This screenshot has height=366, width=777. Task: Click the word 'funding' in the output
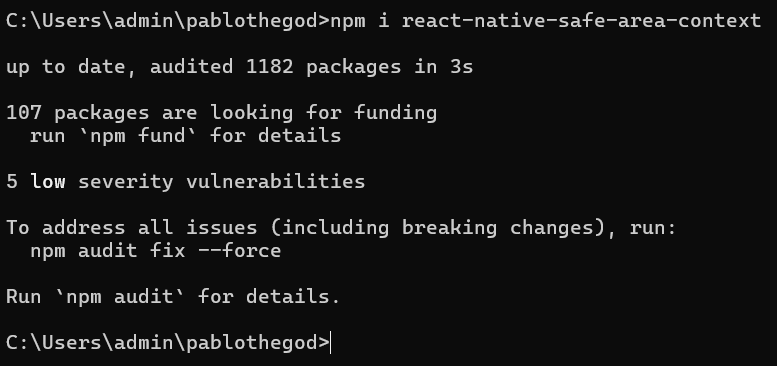tap(395, 113)
